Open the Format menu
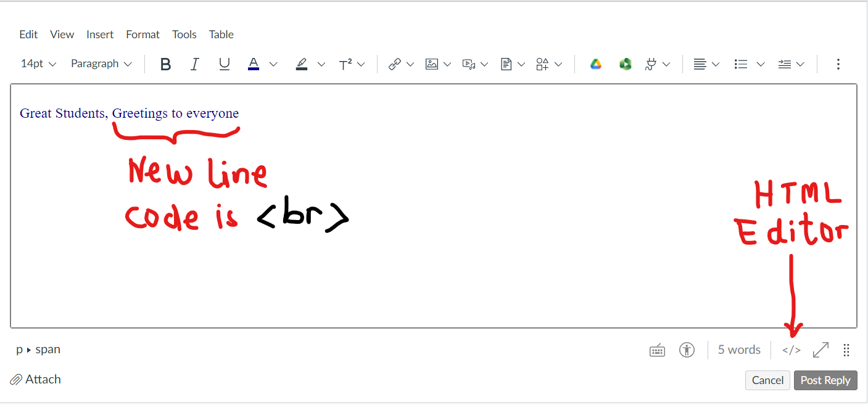 pyautogui.click(x=143, y=35)
